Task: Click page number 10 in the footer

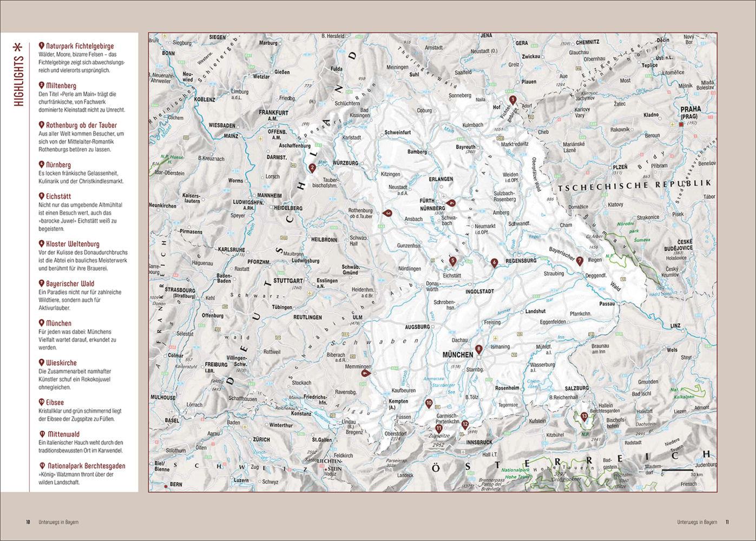Action: click(28, 522)
